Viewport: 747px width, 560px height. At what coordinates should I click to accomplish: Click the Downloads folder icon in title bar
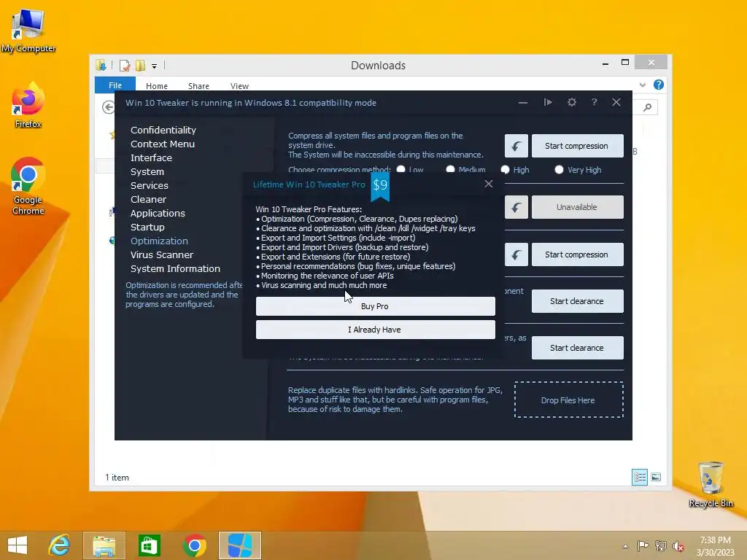coord(101,65)
